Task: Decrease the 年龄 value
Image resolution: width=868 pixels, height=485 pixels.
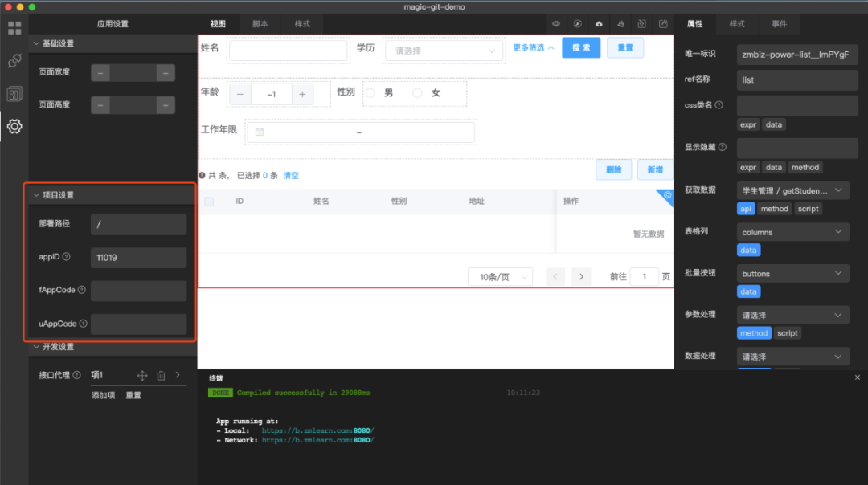Action: click(240, 95)
